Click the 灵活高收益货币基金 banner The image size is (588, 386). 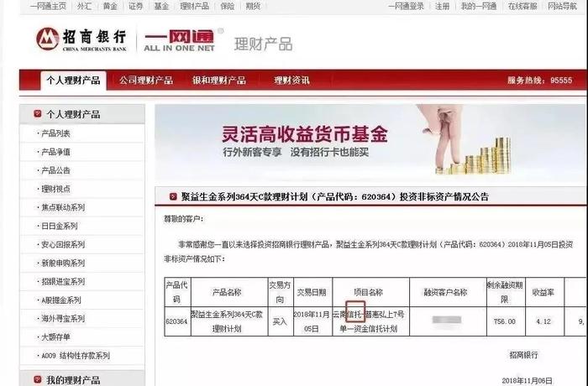[x=370, y=143]
